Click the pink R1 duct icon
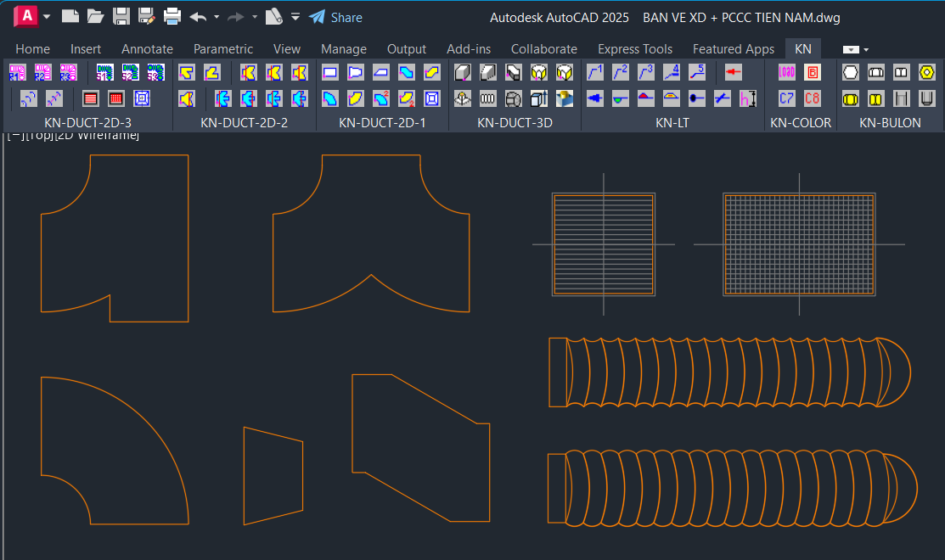The image size is (945, 560). pyautogui.click(x=18, y=73)
